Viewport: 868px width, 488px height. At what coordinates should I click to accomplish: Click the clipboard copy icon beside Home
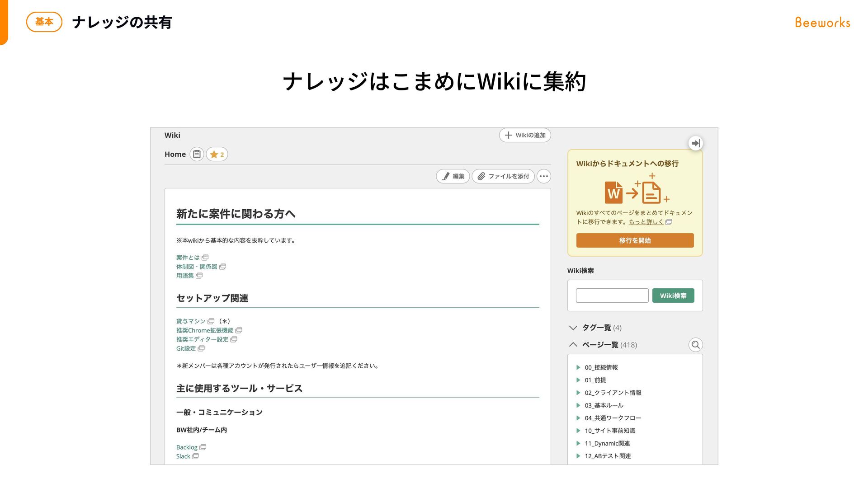pos(197,154)
